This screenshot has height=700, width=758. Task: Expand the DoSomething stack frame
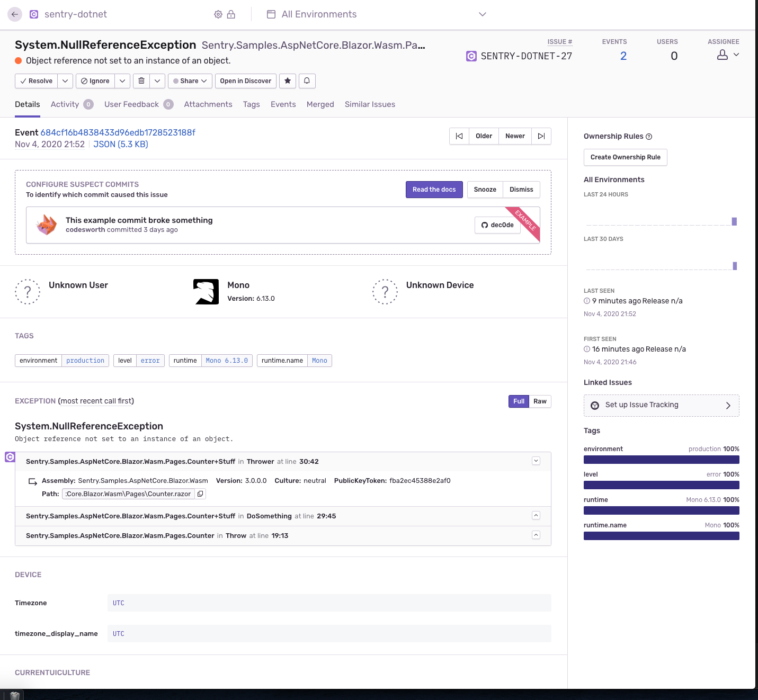(x=536, y=516)
